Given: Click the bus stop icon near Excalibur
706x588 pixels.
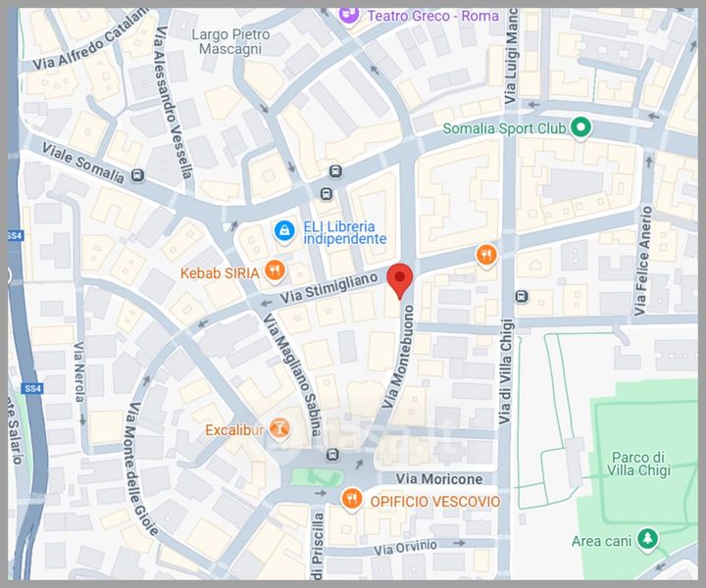Looking at the screenshot, I should [x=332, y=455].
